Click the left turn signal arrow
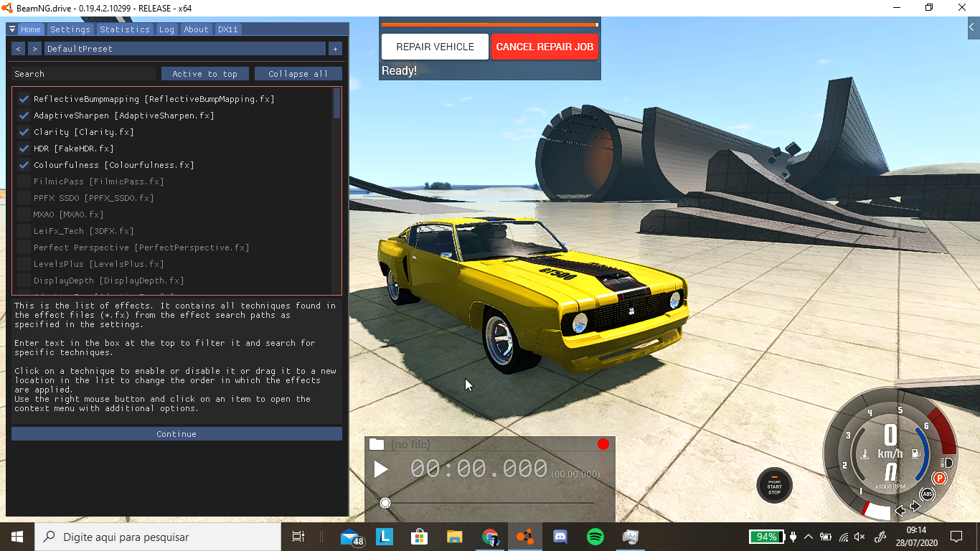Image resolution: width=980 pixels, height=551 pixels. 900,511
